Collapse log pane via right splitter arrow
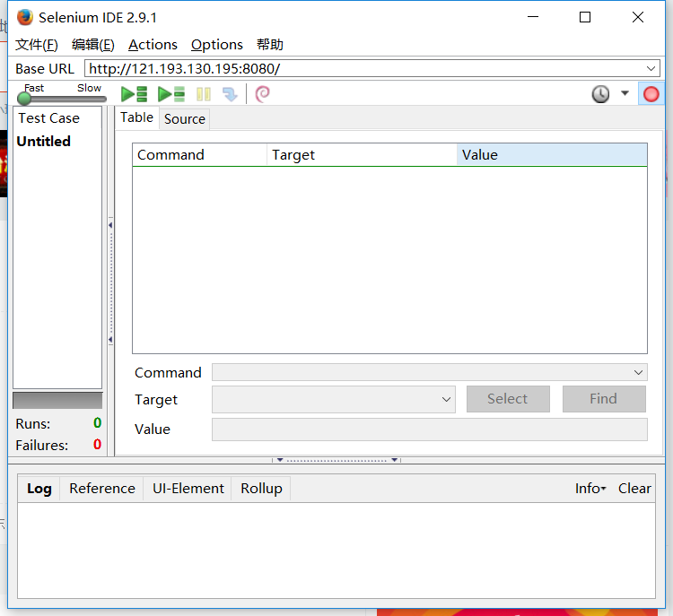Viewport: 673px width, 616px height. pyautogui.click(x=394, y=460)
